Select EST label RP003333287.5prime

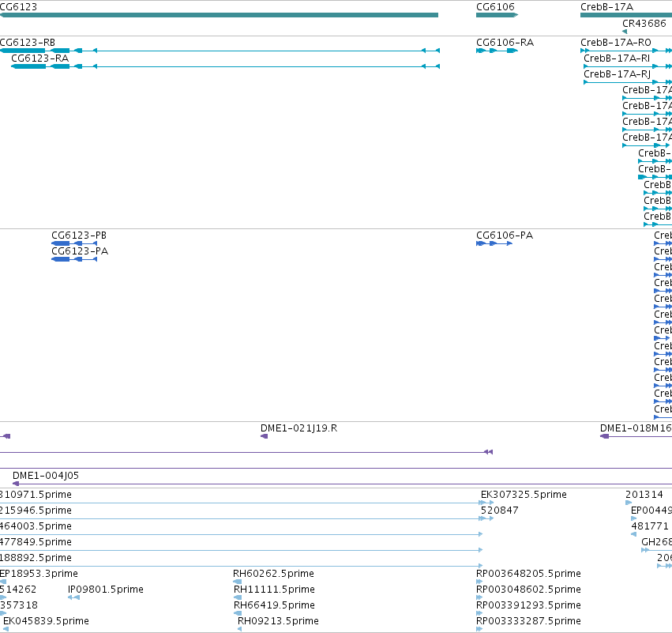pos(528,621)
